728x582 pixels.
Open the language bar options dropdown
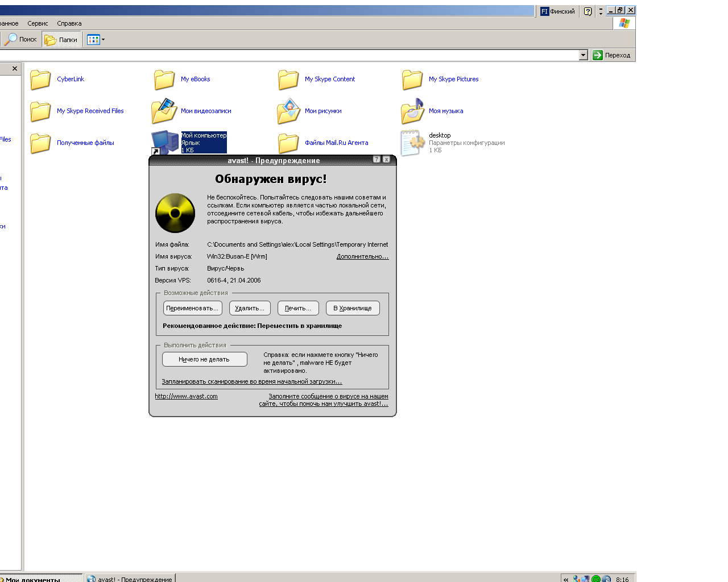click(601, 11)
